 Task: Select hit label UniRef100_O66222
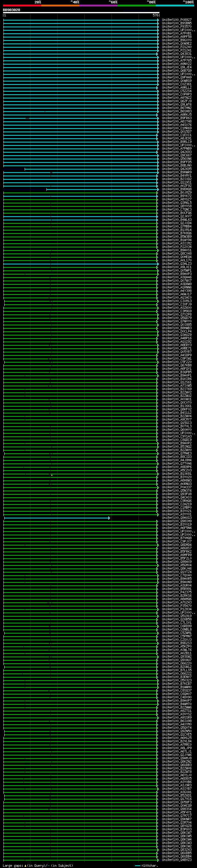tap(176, 674)
